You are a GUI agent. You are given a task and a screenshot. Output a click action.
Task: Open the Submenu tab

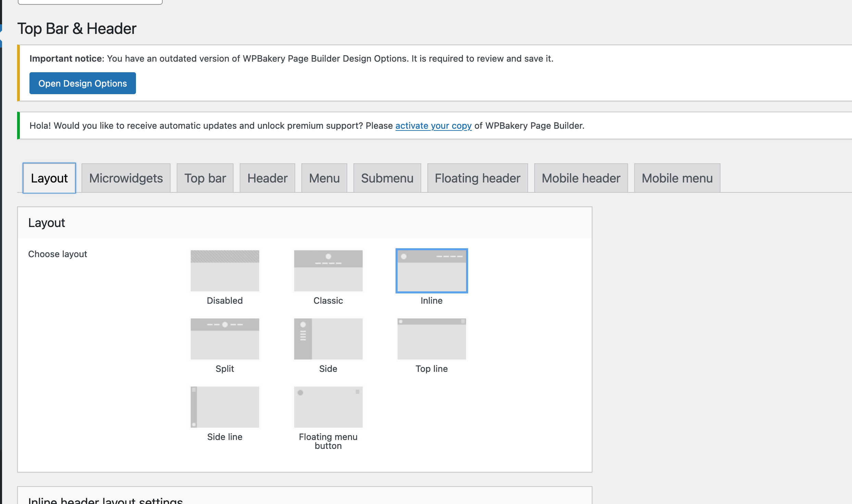pyautogui.click(x=387, y=178)
